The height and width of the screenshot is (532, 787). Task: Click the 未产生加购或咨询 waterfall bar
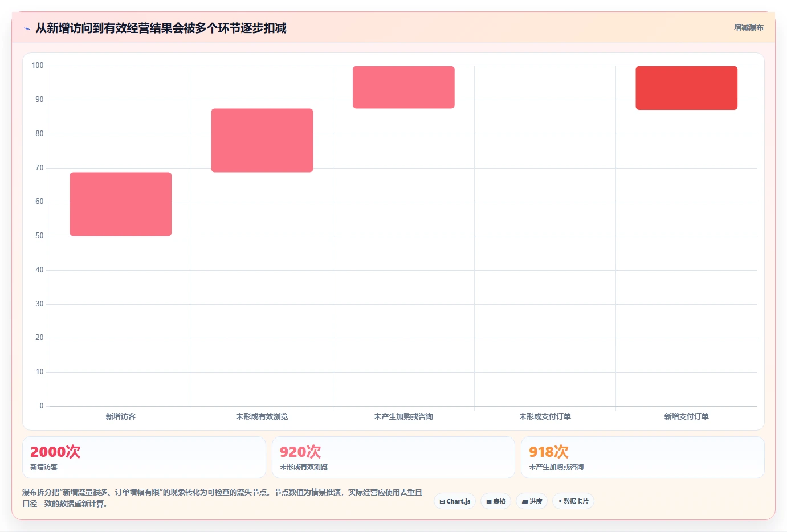click(403, 87)
